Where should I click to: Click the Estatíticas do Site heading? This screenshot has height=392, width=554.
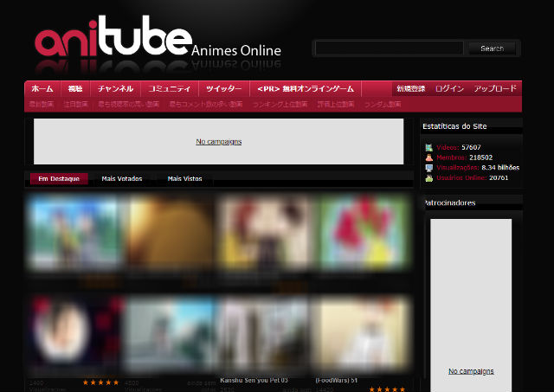(x=454, y=126)
